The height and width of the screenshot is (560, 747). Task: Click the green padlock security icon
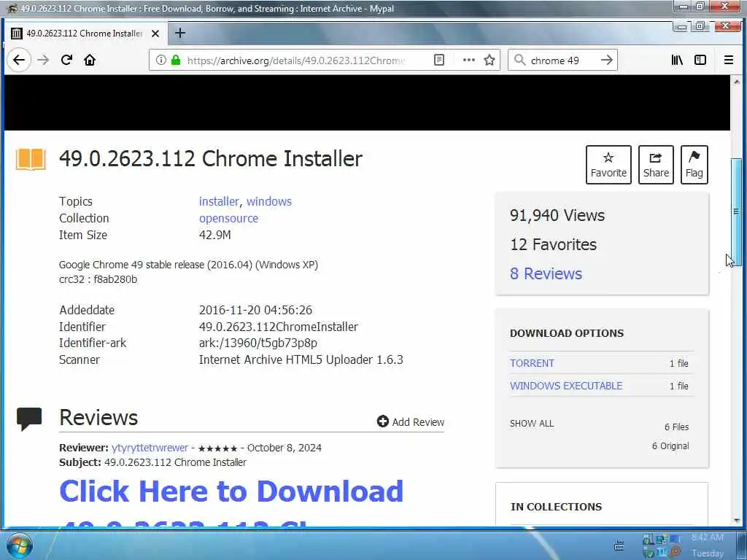tap(176, 60)
